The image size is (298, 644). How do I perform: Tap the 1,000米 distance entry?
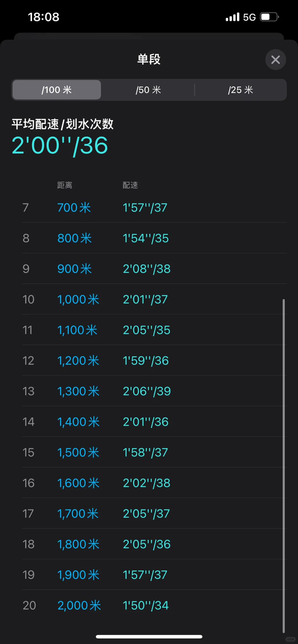[x=78, y=300]
